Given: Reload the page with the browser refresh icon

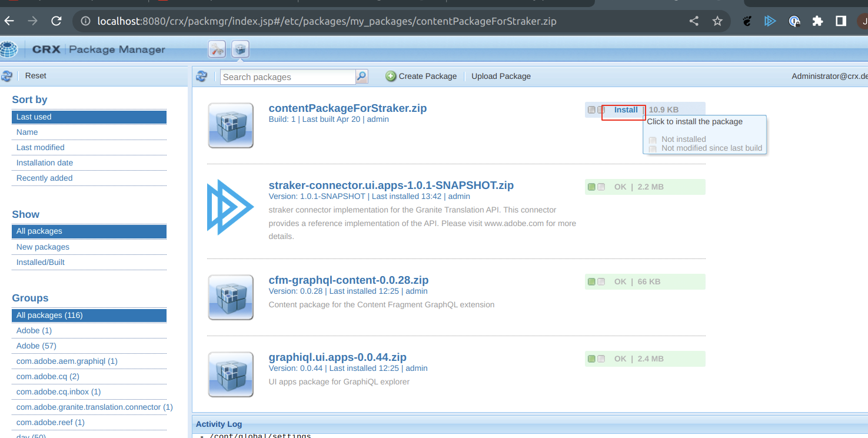Looking at the screenshot, I should click(56, 21).
